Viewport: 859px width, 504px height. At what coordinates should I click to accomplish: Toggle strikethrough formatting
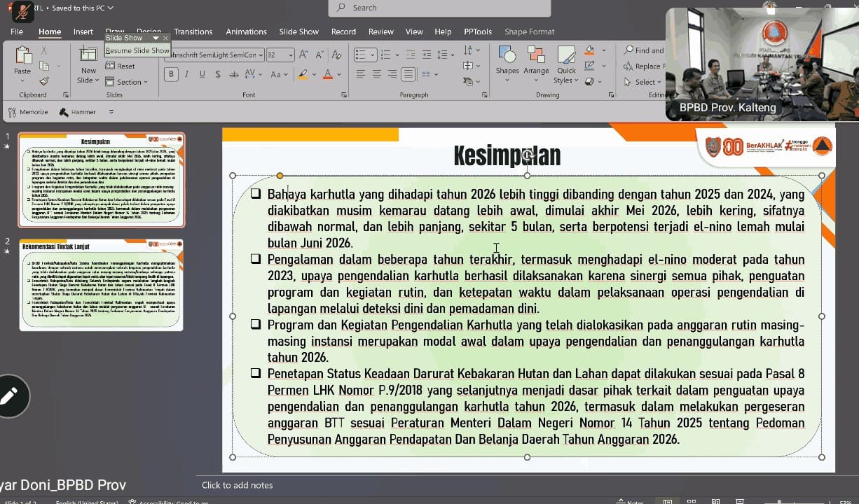pos(234,74)
